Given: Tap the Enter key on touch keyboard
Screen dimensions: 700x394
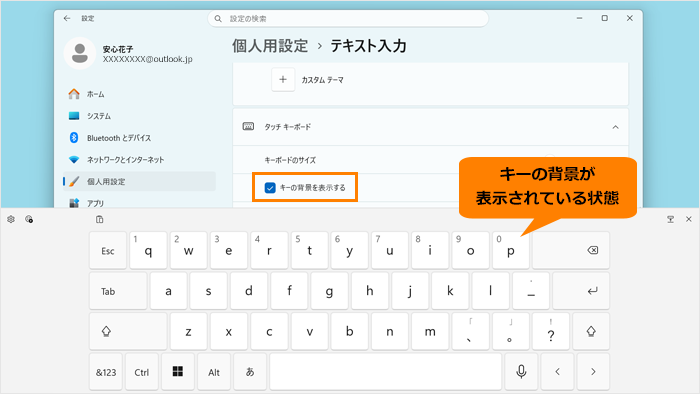Looking at the screenshot, I should point(581,291).
